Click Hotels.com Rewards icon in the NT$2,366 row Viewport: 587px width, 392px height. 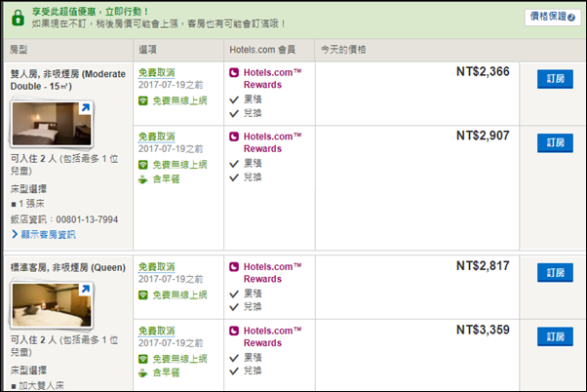pos(232,73)
